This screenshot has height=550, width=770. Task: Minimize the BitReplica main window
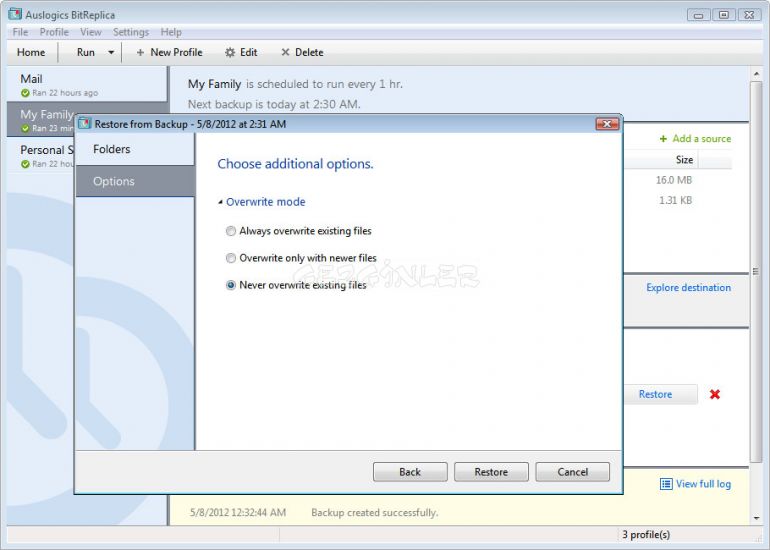click(x=698, y=15)
